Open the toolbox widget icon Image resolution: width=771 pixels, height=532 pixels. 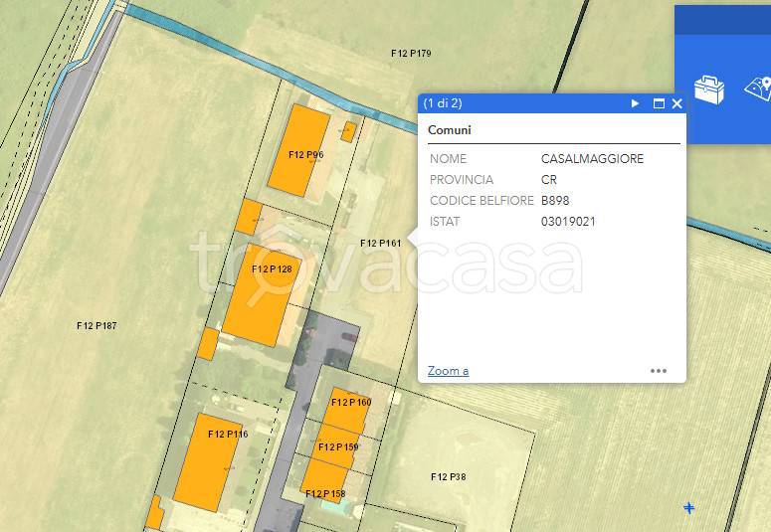coord(708,90)
